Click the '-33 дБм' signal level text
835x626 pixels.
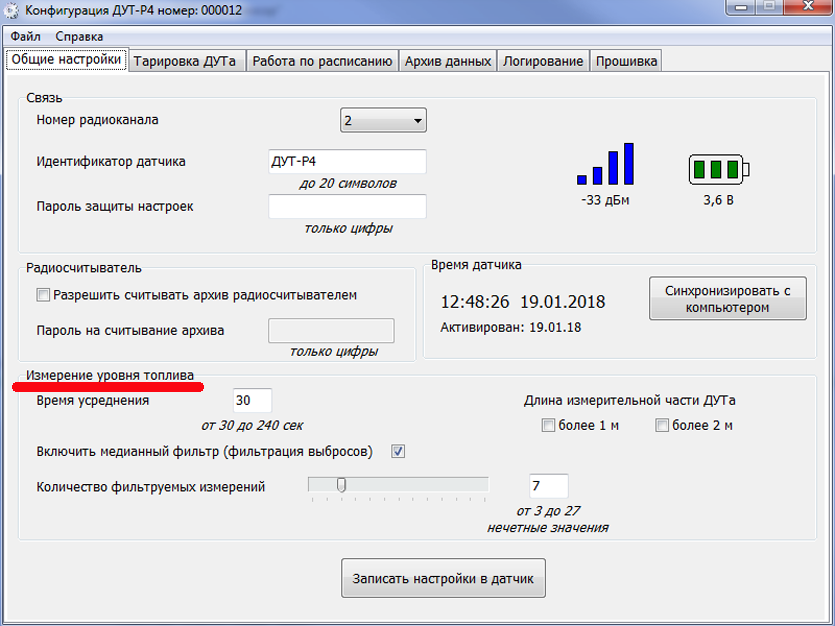605,200
